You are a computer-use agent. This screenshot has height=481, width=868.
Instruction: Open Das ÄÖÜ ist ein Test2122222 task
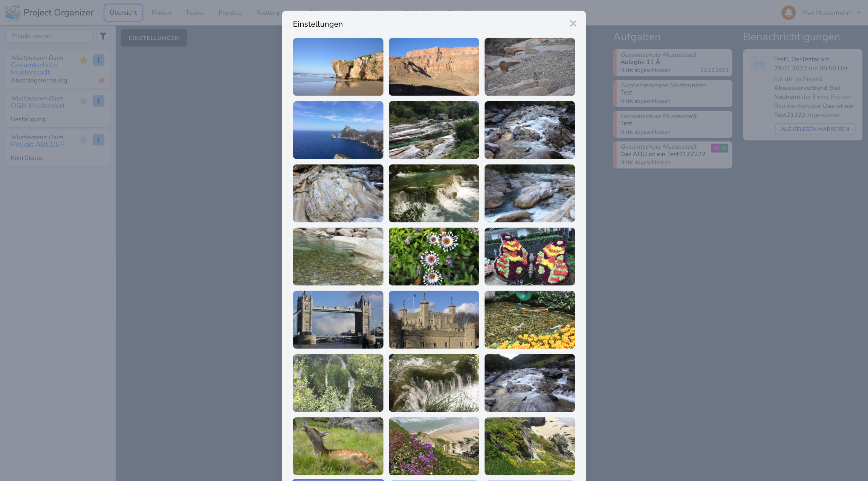673,155
